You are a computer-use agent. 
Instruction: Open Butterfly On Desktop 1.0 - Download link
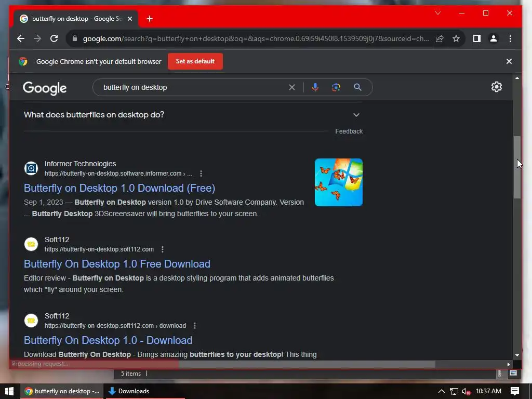tap(108, 340)
